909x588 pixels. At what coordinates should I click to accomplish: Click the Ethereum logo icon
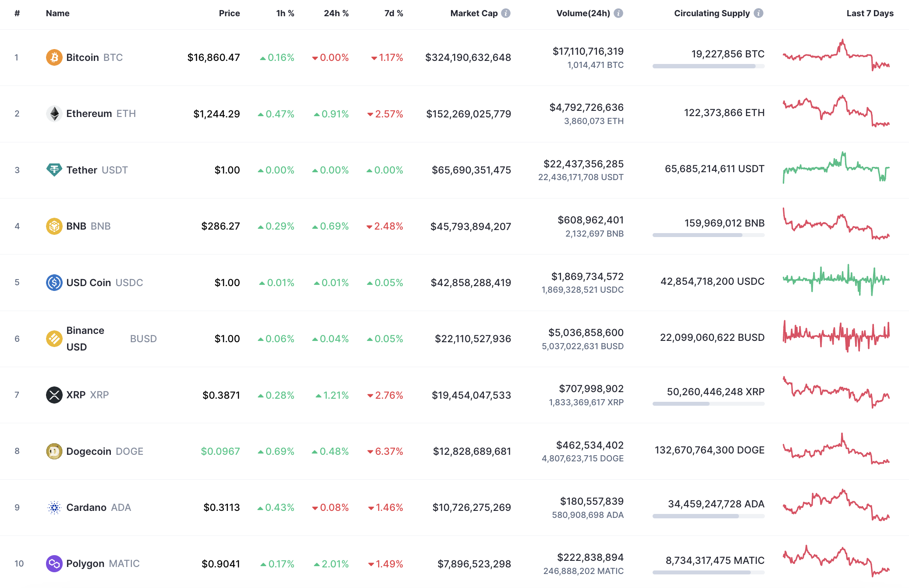[x=53, y=113]
